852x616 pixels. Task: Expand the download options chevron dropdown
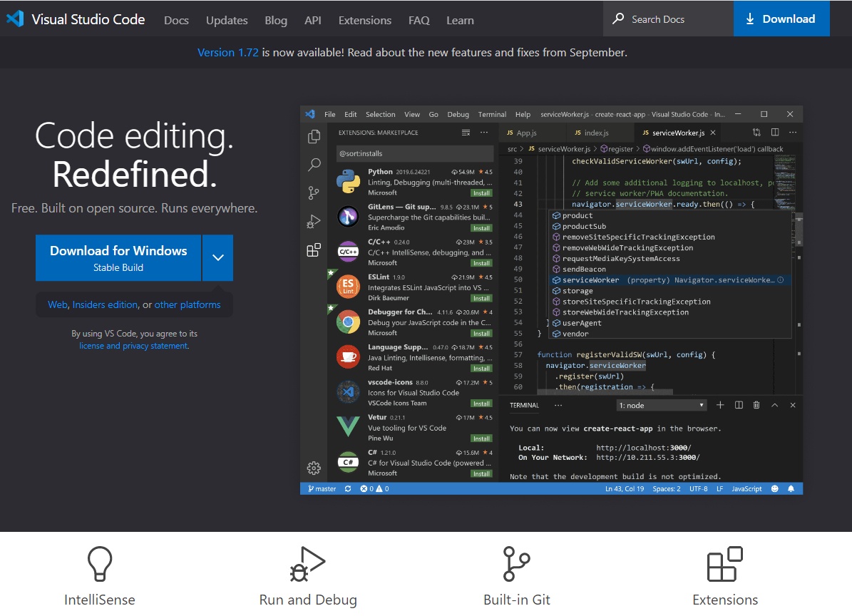click(218, 257)
